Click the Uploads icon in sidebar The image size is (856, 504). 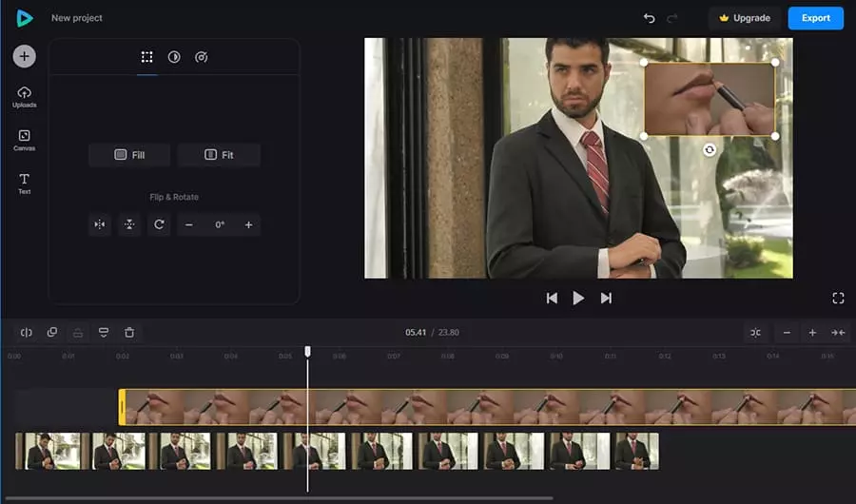click(x=25, y=95)
